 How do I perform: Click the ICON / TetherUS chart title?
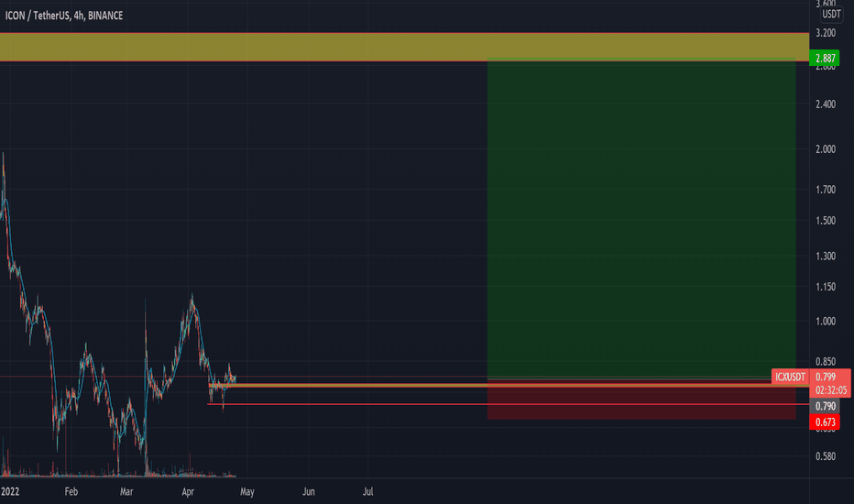click(x=64, y=16)
